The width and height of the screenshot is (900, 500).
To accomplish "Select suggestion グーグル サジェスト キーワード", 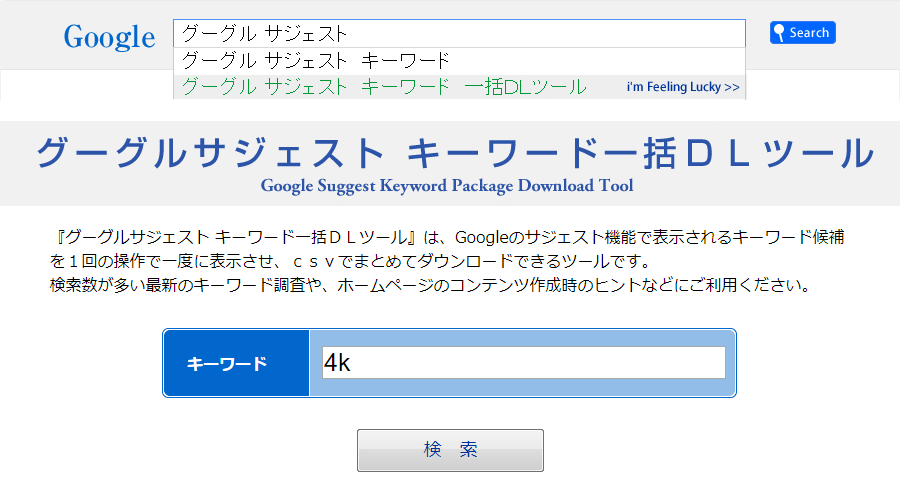I will point(459,60).
